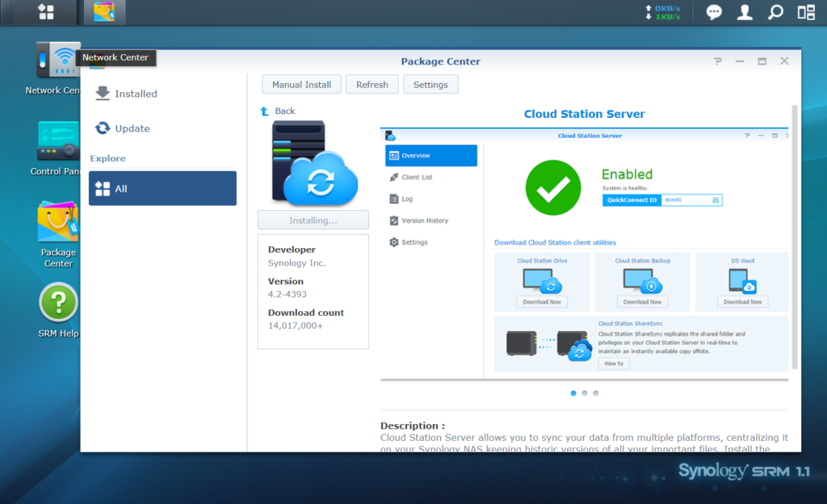827x504 pixels.
Task: Click the Cloud Station Server screenshot preview
Action: pyautogui.click(x=585, y=254)
